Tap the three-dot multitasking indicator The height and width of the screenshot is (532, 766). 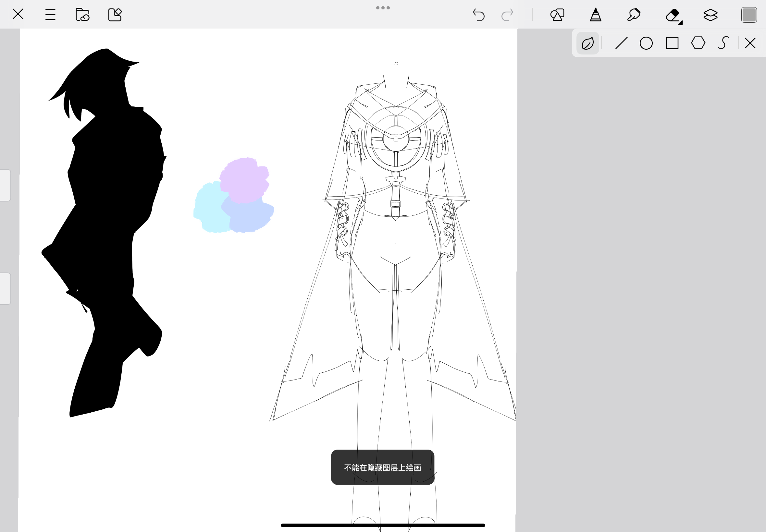(383, 8)
